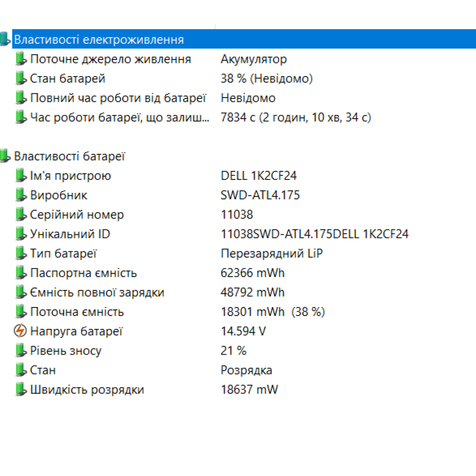Image resolution: width=476 pixels, height=476 pixels.
Task: Click the battery icon beside Поточне джерело живлення
Action: click(21, 59)
